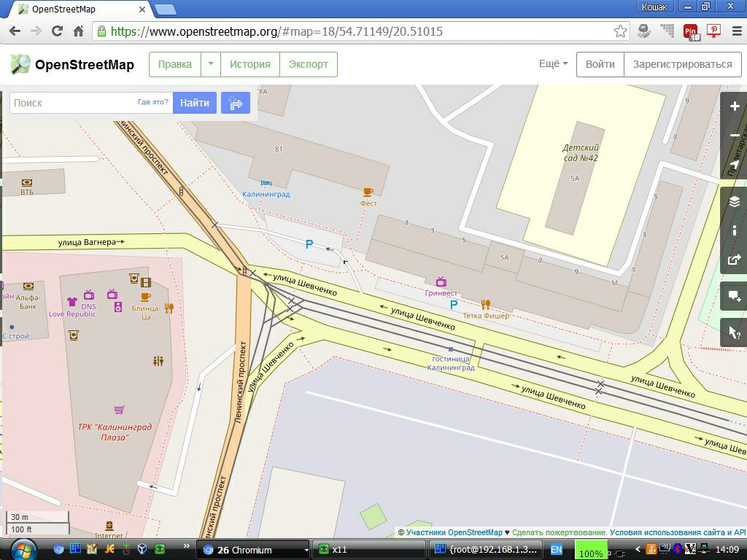Click the Блинца-Ца cafe icon
747x560 pixels.
point(146,297)
